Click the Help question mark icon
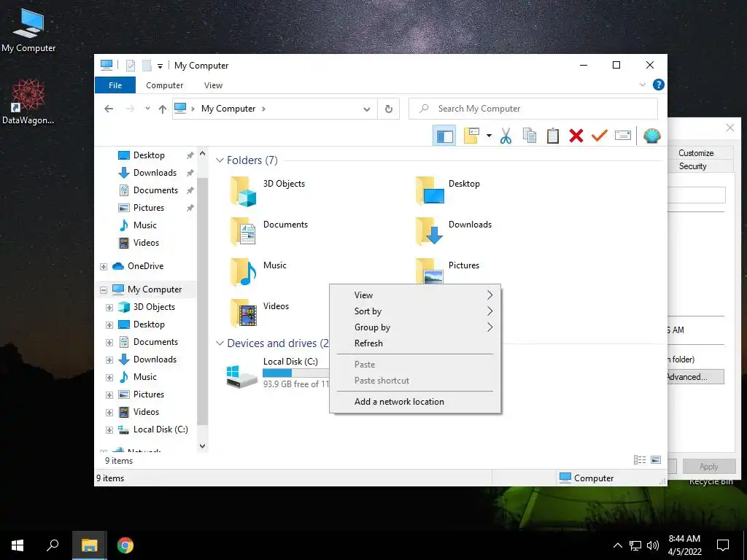Viewport: 747px width, 560px height. [x=659, y=85]
